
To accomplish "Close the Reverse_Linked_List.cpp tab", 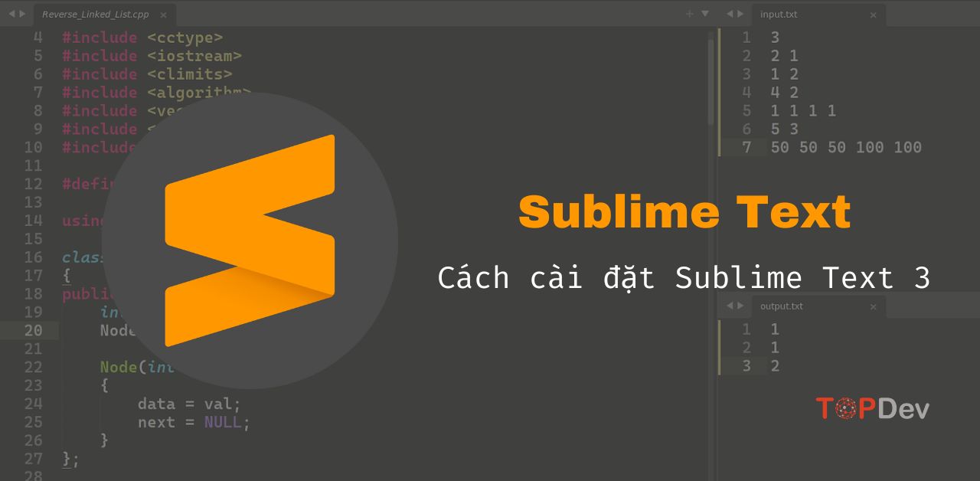I will (x=163, y=14).
